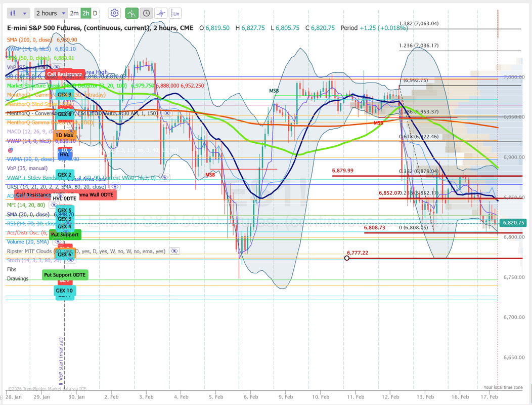Image resolution: width=532 pixels, height=405 pixels.
Task: Click the clock icon in toolbar
Action: (146, 13)
